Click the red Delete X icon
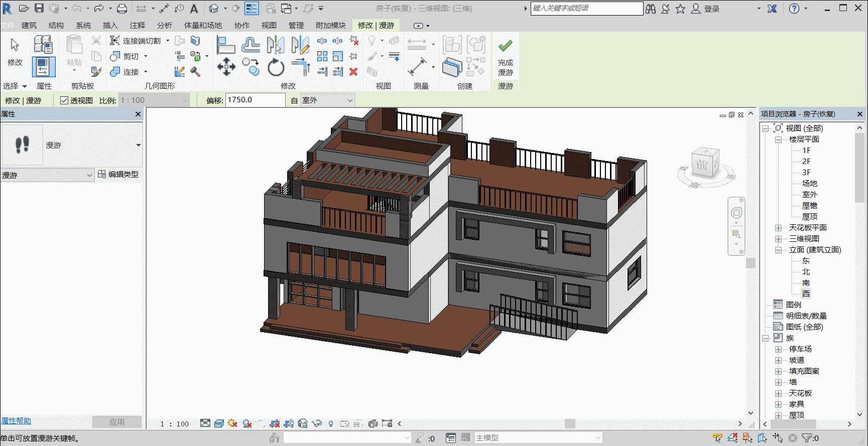Viewport: 868px width, 446px height. click(353, 72)
